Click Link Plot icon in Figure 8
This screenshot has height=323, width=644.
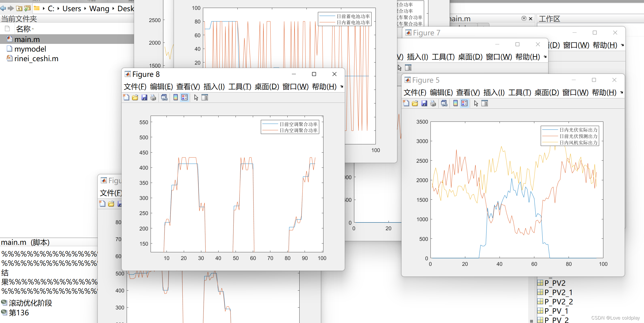coord(164,98)
